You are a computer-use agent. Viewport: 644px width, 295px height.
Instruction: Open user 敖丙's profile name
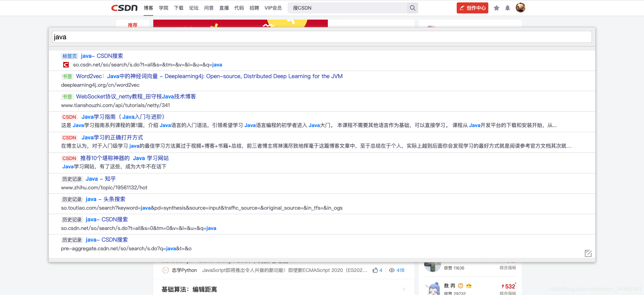[x=449, y=286]
